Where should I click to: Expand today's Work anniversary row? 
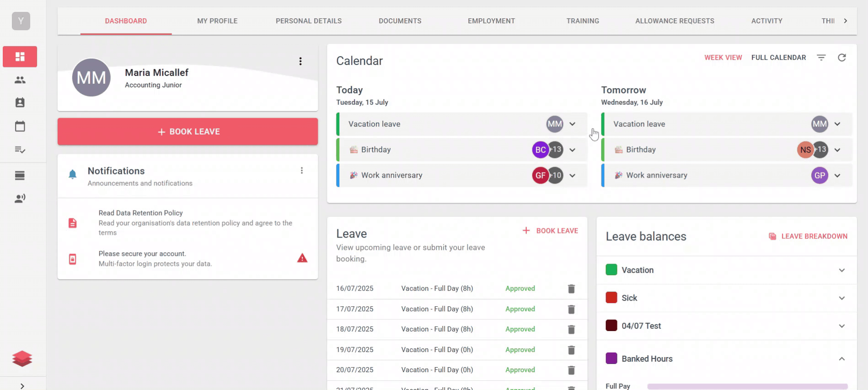point(573,175)
